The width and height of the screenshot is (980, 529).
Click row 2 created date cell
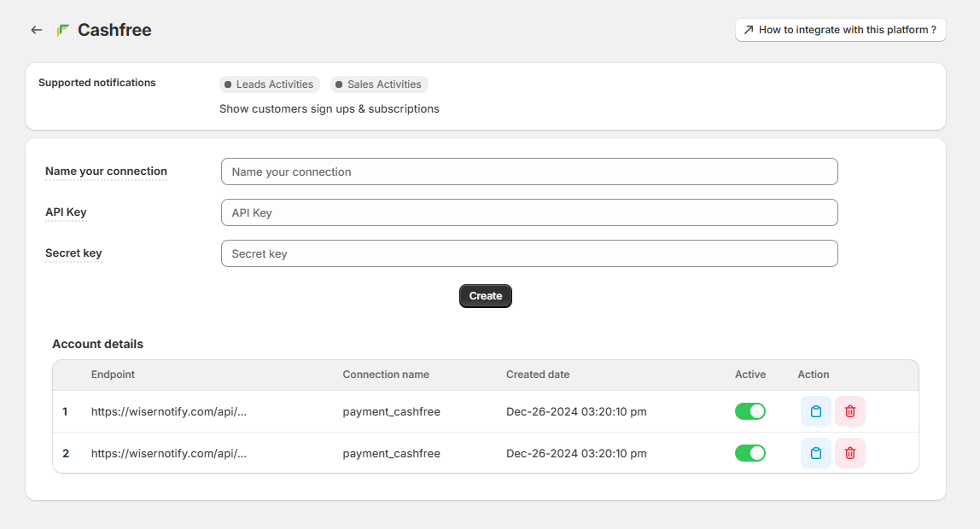pyautogui.click(x=576, y=453)
